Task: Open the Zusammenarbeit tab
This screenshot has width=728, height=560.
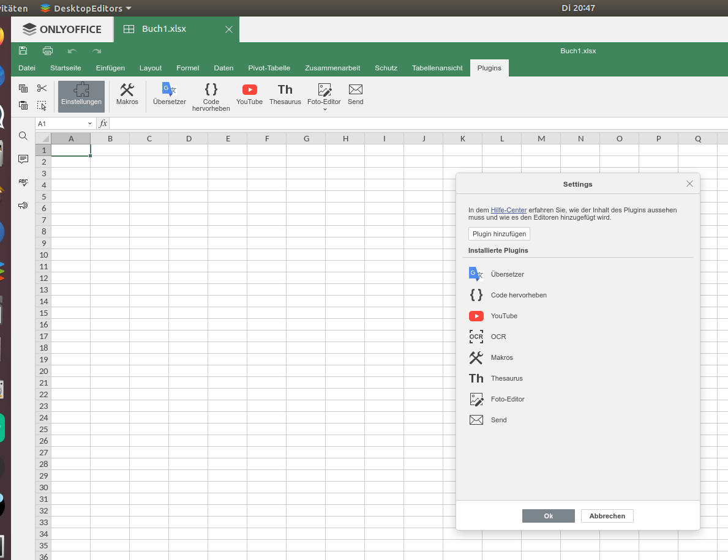Action: [x=332, y=68]
